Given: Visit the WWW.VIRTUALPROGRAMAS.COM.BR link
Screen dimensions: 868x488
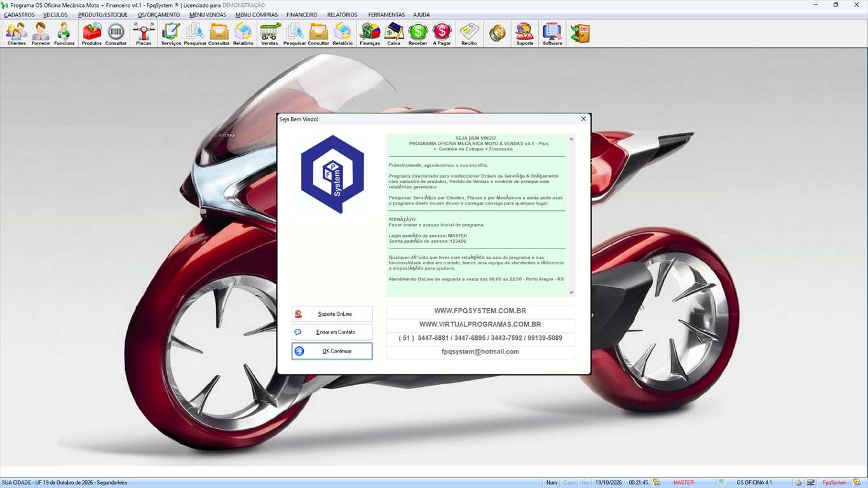Looking at the screenshot, I should [x=480, y=325].
